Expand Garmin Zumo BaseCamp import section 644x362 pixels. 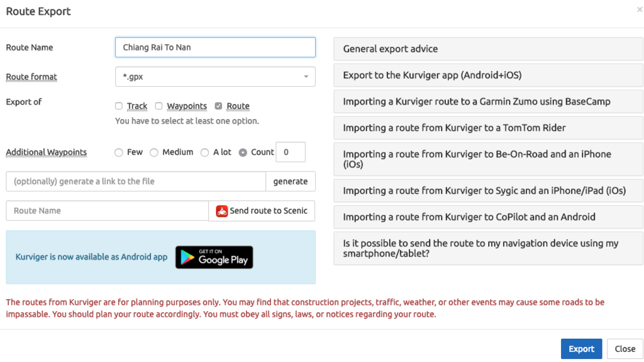pyautogui.click(x=488, y=101)
